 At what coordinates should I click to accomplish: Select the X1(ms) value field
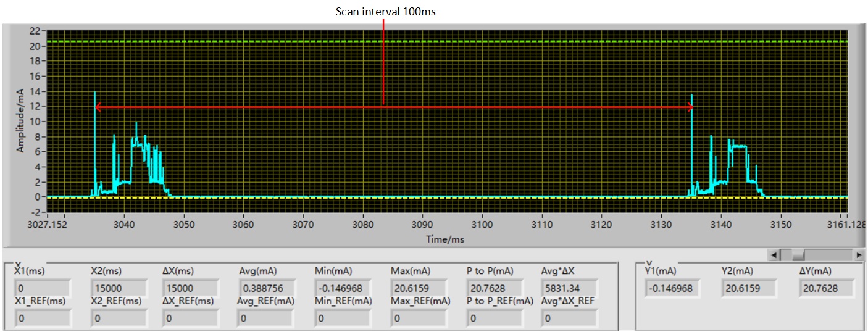(43, 288)
